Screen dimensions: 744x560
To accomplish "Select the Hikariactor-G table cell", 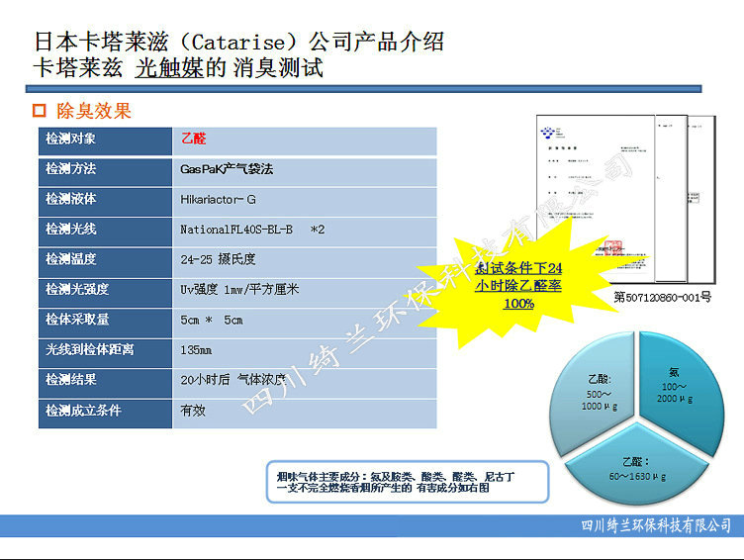I will [304, 200].
